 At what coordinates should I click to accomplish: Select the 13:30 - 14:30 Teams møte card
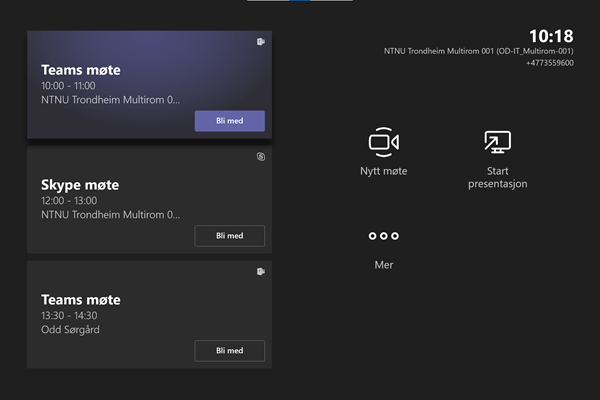(x=149, y=314)
